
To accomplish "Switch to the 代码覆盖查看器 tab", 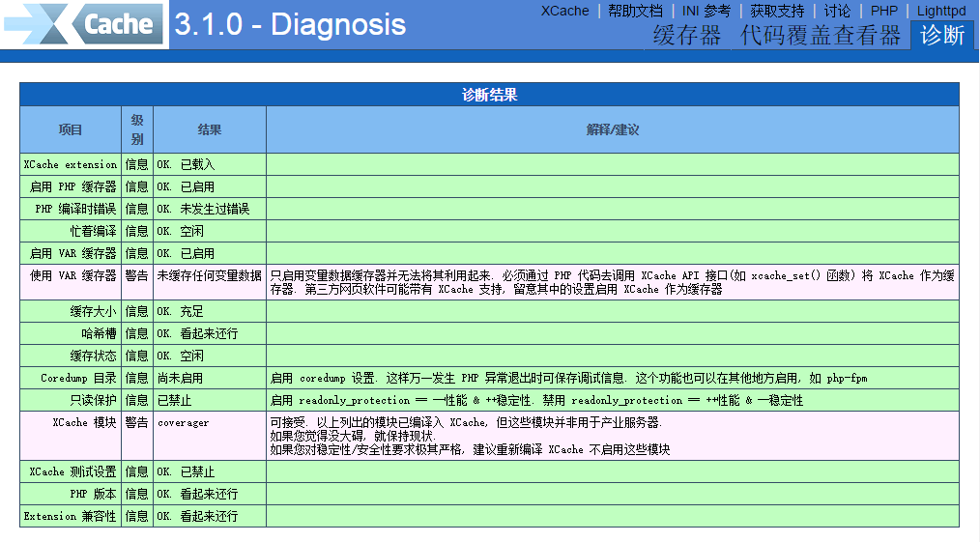I will (x=820, y=36).
